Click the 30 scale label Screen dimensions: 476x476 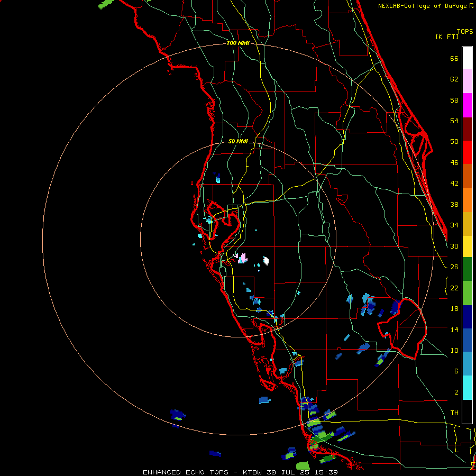tap(454, 246)
